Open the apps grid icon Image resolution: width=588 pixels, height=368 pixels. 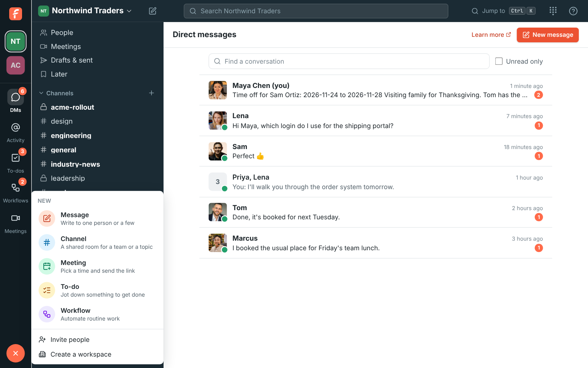[x=553, y=11]
